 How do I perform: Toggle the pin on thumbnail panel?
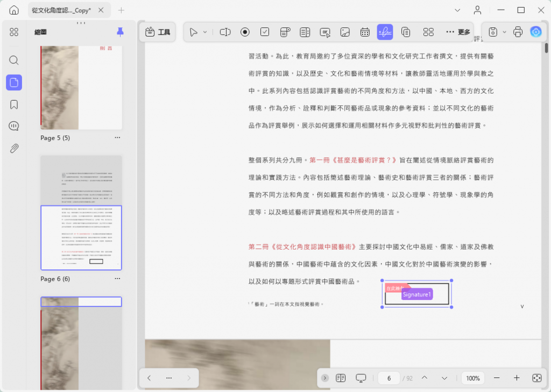120,32
